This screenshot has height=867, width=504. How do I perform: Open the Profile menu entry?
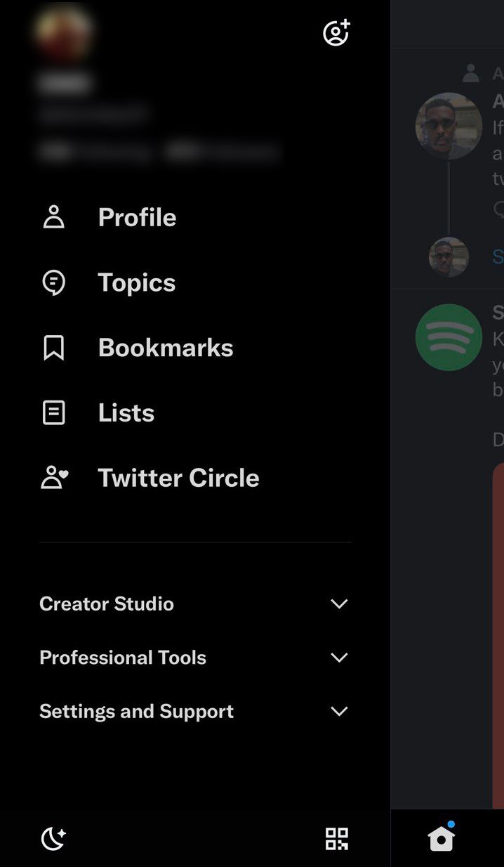click(137, 217)
